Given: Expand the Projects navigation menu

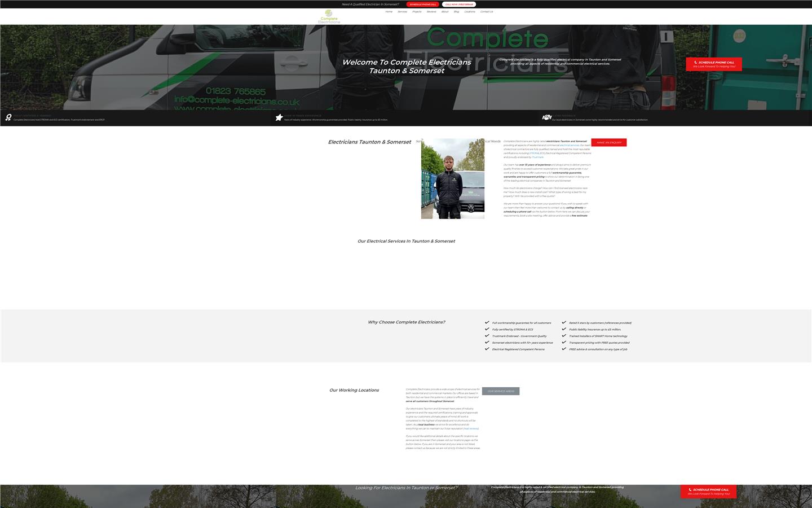Looking at the screenshot, I should pyautogui.click(x=417, y=11).
